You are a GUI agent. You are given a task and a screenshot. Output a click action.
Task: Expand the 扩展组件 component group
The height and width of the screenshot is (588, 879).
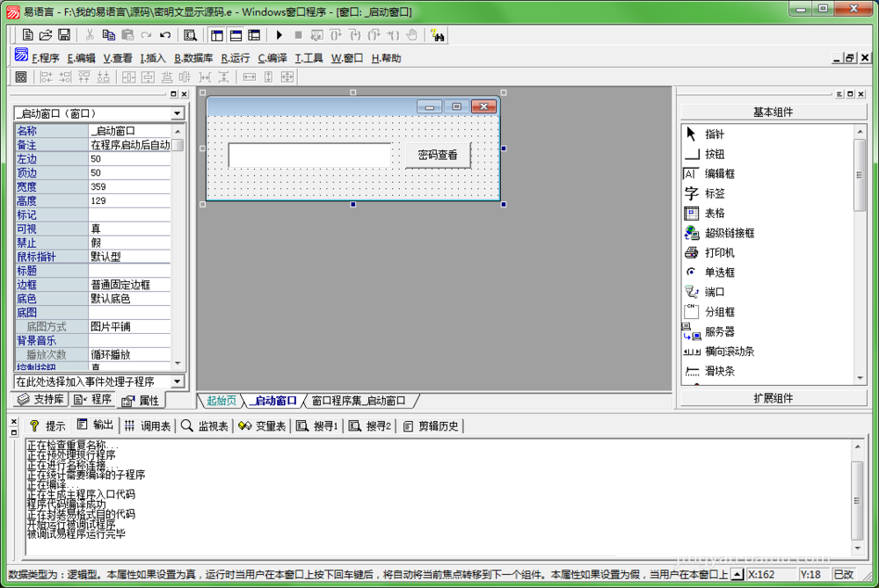click(x=773, y=398)
